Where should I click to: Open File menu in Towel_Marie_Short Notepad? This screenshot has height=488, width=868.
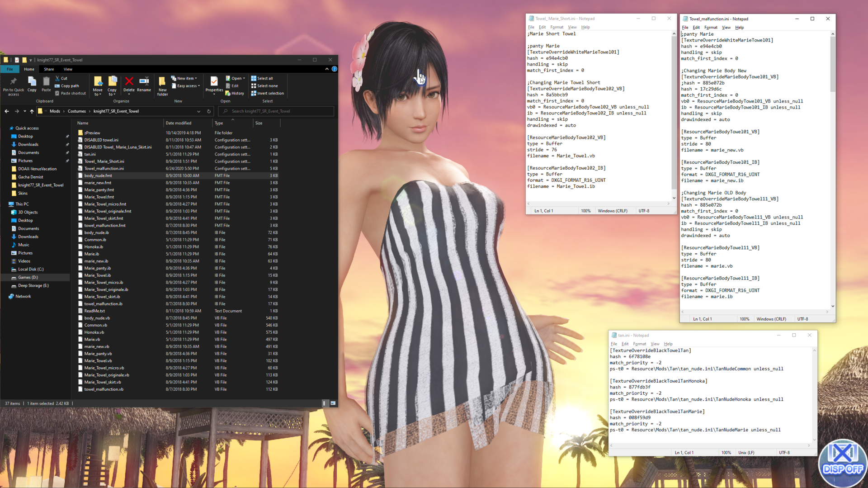tap(531, 27)
